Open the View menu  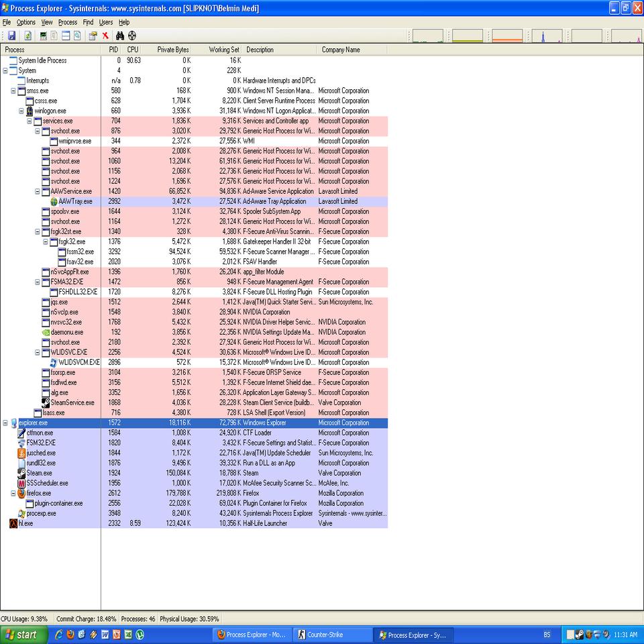tap(47, 22)
